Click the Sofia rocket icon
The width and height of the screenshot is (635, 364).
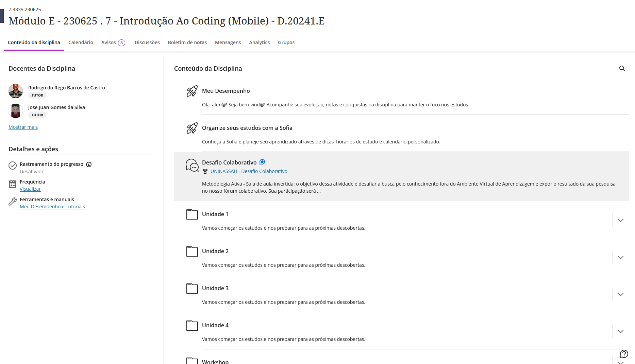tap(192, 128)
